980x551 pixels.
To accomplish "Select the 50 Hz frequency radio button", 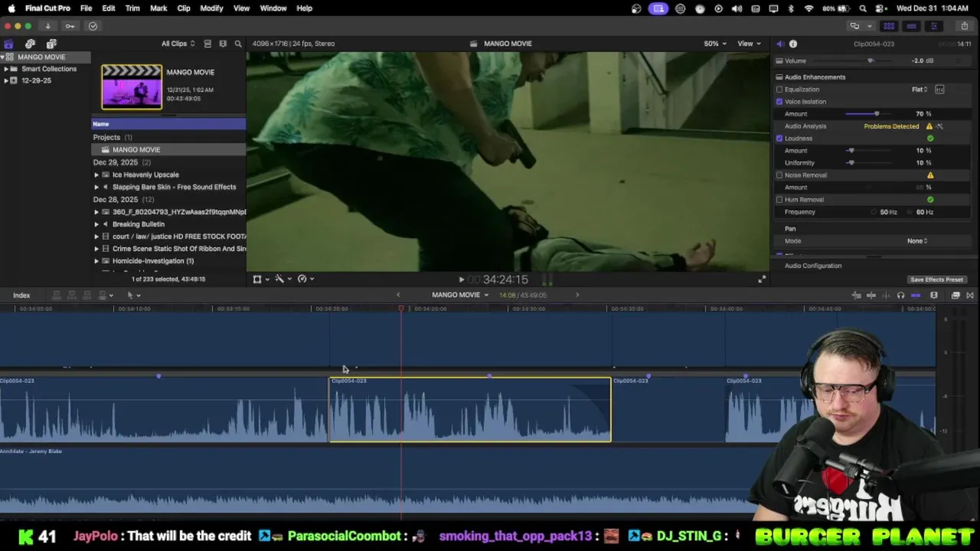I will point(874,212).
